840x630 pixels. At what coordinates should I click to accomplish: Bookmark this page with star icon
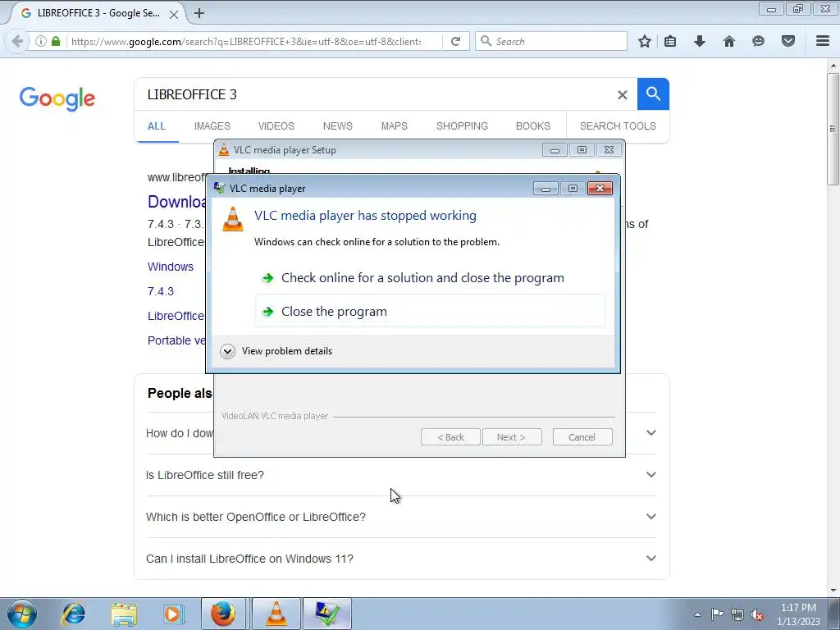645,41
